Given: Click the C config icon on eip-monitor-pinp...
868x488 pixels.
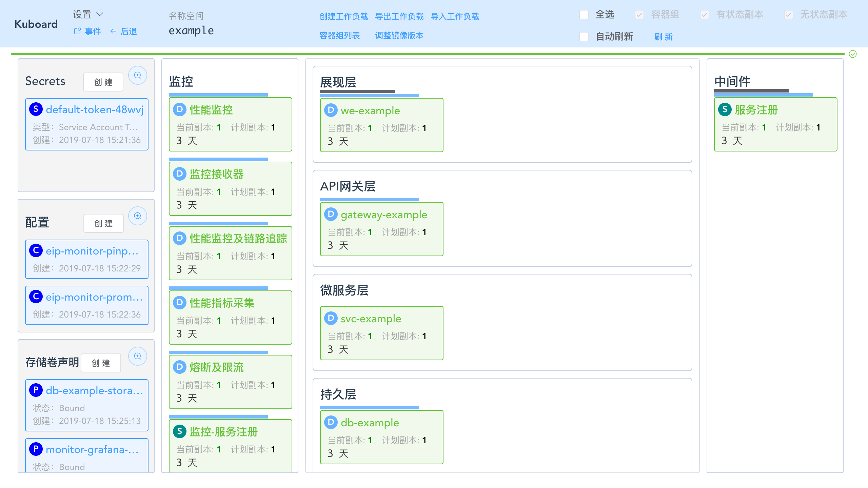Looking at the screenshot, I should pyautogui.click(x=36, y=251).
